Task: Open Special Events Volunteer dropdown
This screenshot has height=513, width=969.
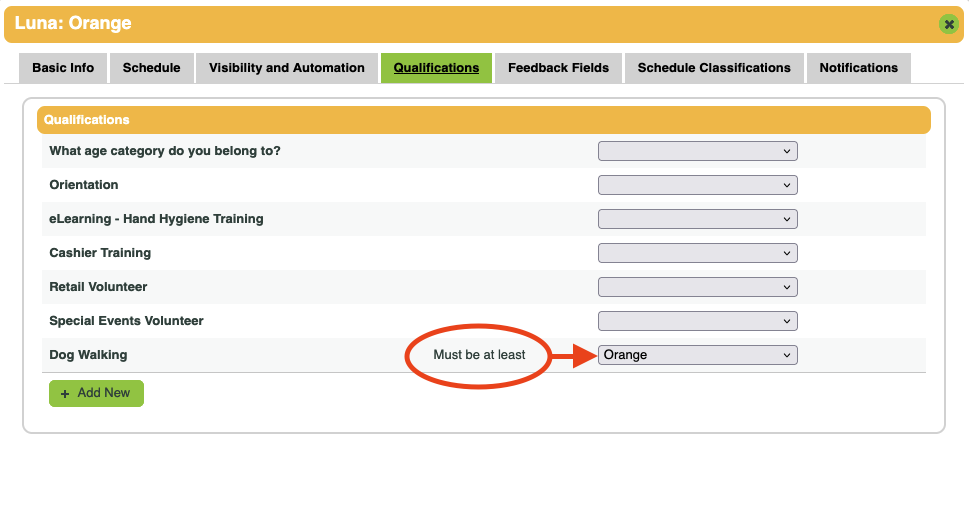Action: point(697,321)
